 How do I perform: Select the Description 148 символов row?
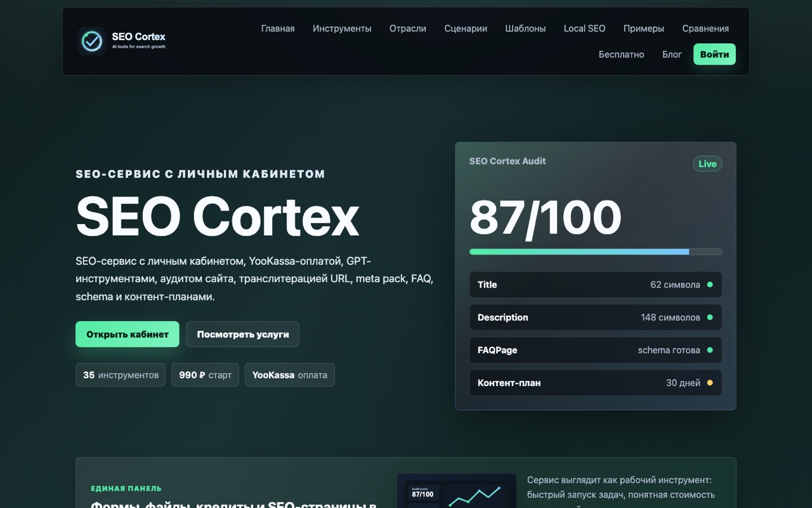596,317
